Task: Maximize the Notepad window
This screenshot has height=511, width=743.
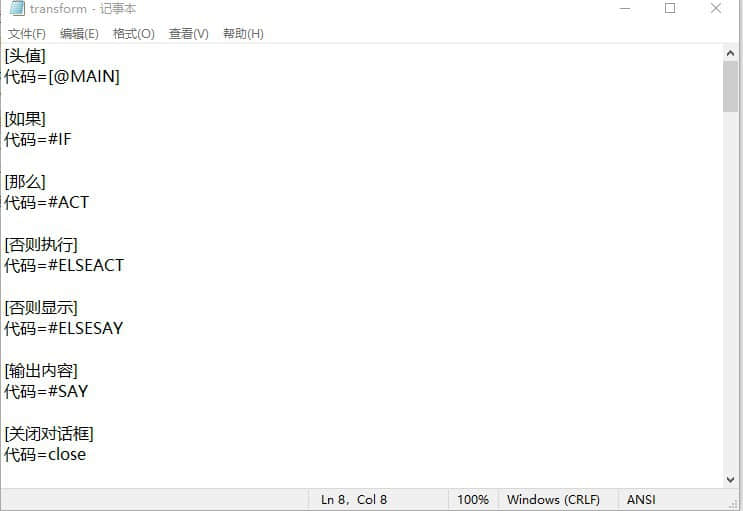Action: pyautogui.click(x=670, y=9)
